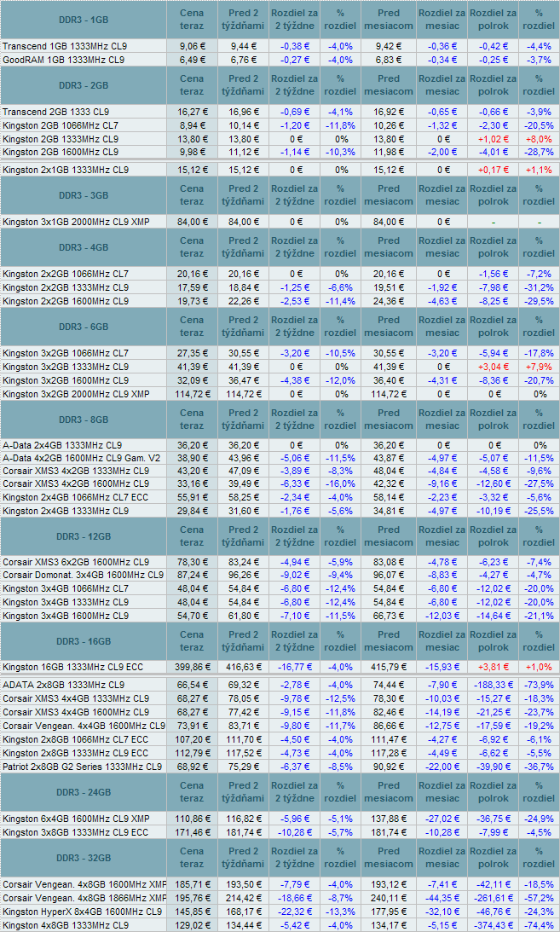The image size is (560, 932).
Task: Click the red +3,81 € half-year difference
Action: (x=494, y=668)
